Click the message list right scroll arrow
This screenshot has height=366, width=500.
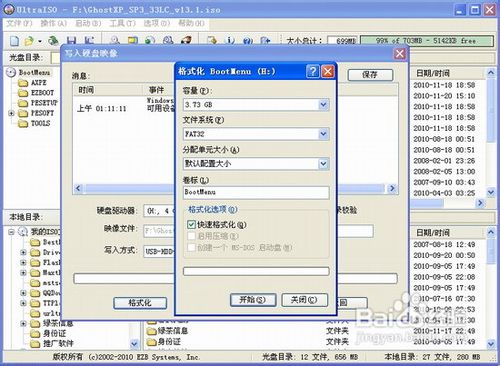click(392, 188)
